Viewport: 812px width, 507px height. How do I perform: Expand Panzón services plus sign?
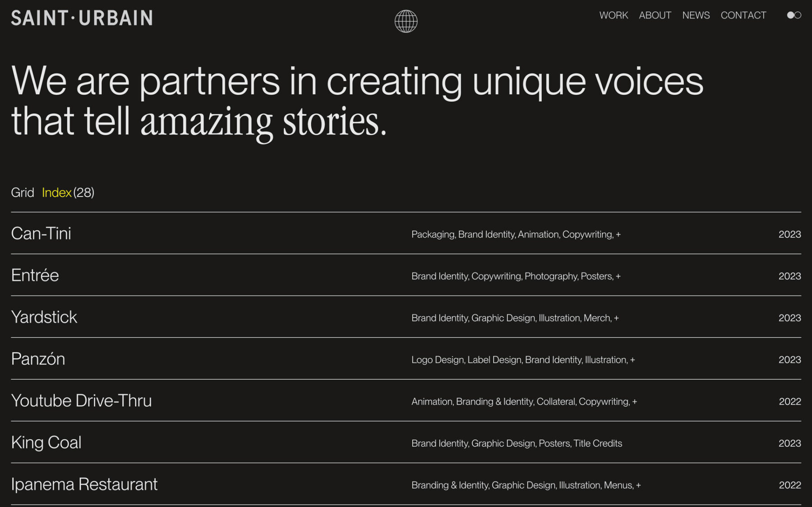click(632, 360)
